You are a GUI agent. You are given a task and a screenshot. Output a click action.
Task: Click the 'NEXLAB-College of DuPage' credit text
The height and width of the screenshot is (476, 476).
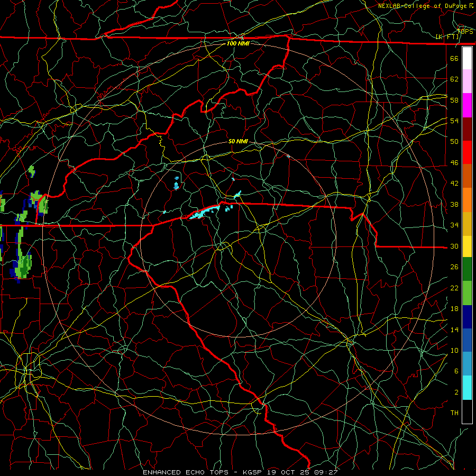point(423,6)
